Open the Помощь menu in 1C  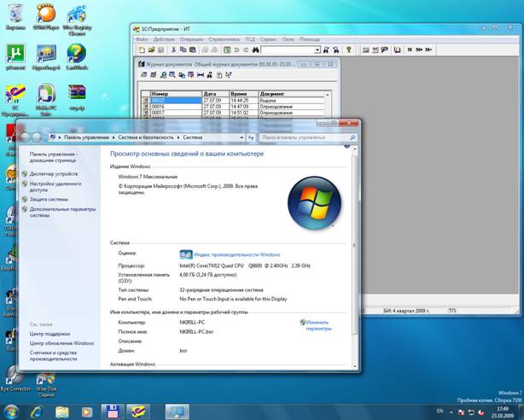coord(310,39)
